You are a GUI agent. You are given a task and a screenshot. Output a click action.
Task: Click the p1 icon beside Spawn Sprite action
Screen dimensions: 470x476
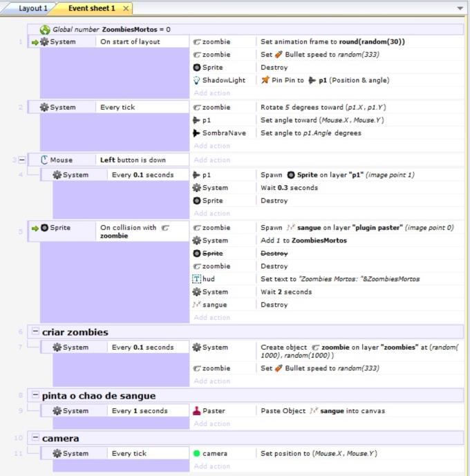tap(196, 175)
